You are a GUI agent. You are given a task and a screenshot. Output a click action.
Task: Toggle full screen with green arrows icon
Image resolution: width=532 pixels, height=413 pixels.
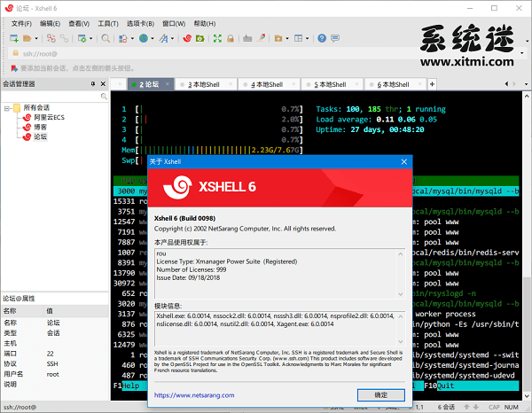tap(217, 38)
